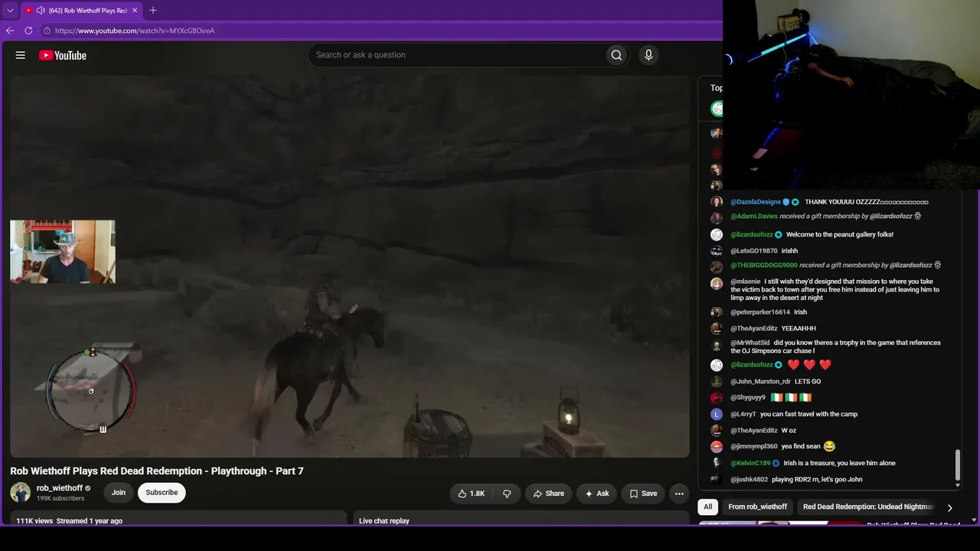The width and height of the screenshot is (980, 551).
Task: View site information padlock icon
Action: [x=47, y=31]
